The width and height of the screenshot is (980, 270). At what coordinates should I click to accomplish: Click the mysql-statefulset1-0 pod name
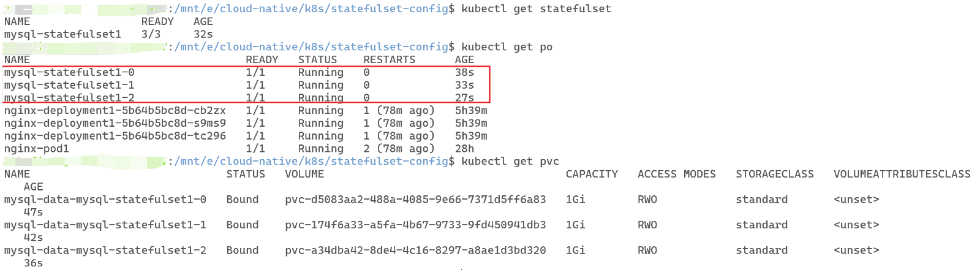pos(69,72)
